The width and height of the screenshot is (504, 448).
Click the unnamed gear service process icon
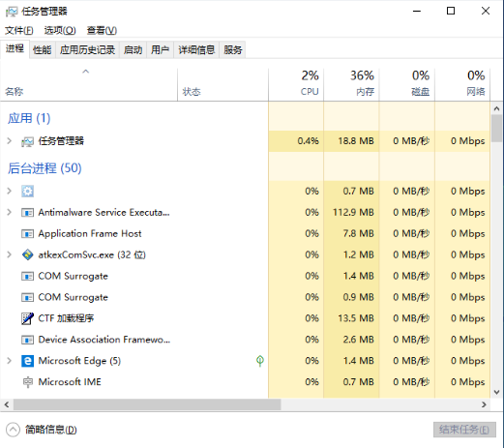pyautogui.click(x=27, y=192)
